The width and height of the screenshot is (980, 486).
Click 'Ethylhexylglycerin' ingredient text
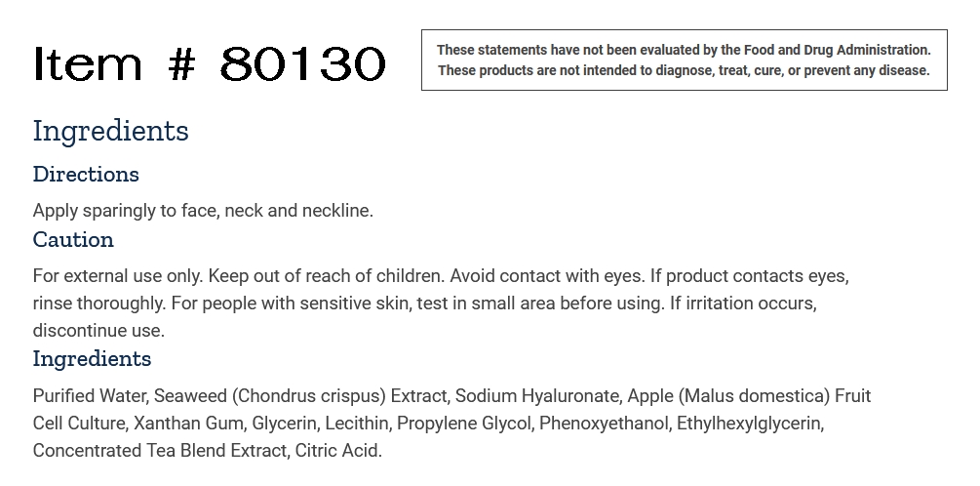749,424
